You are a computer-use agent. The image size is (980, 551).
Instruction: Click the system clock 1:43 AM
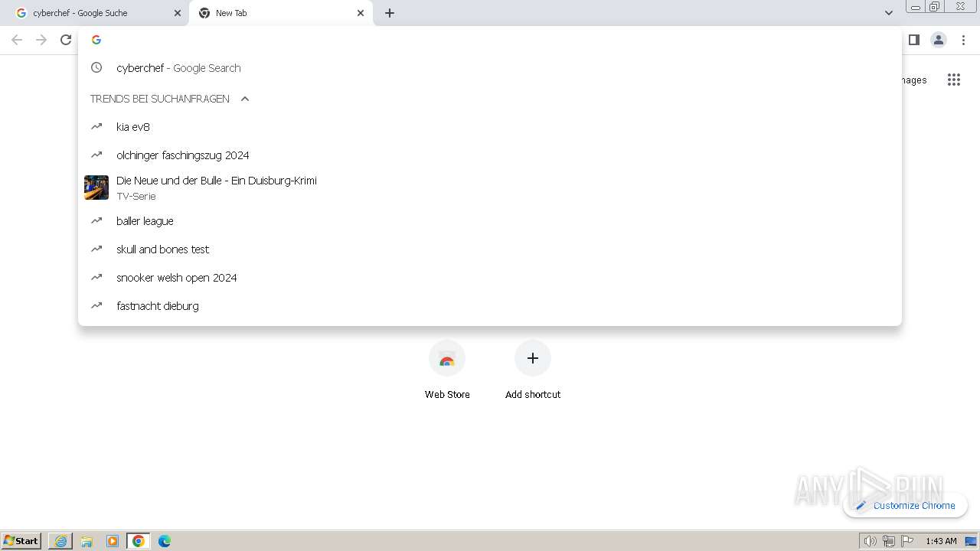941,541
